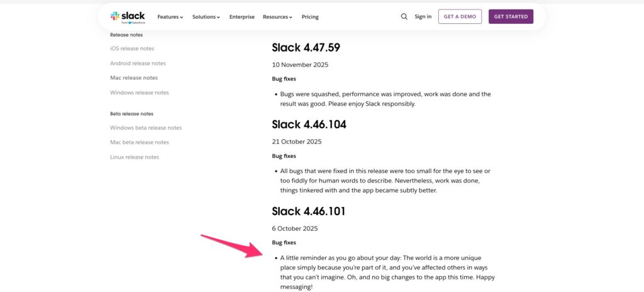Click the Release notes sidebar heading
Image resolution: width=644 pixels, height=292 pixels.
click(126, 35)
